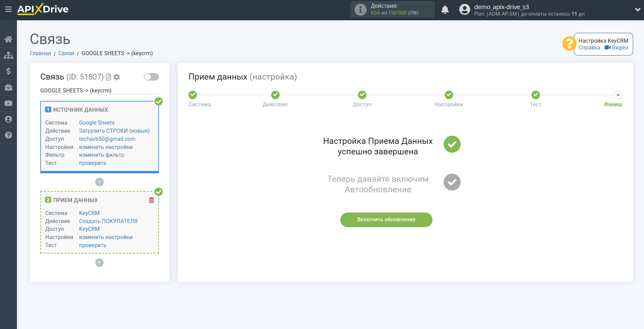This screenshot has height=329, width=644.
Task: Open the video YouTube icon in the sidebar
Action: point(8,103)
